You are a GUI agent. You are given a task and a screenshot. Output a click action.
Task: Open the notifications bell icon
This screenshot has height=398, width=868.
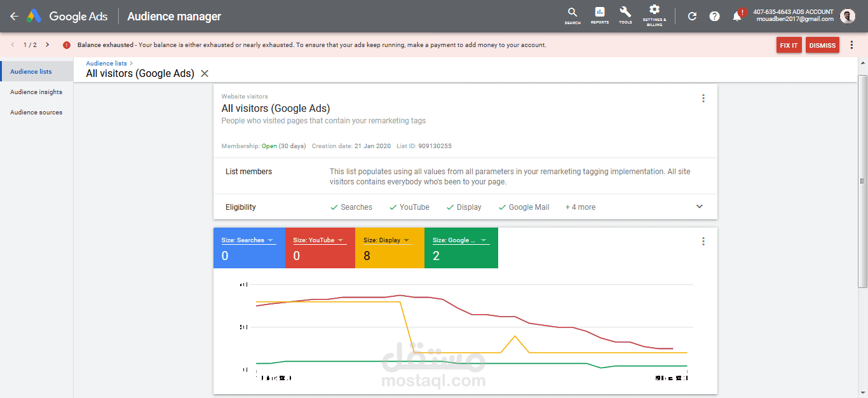click(x=737, y=16)
